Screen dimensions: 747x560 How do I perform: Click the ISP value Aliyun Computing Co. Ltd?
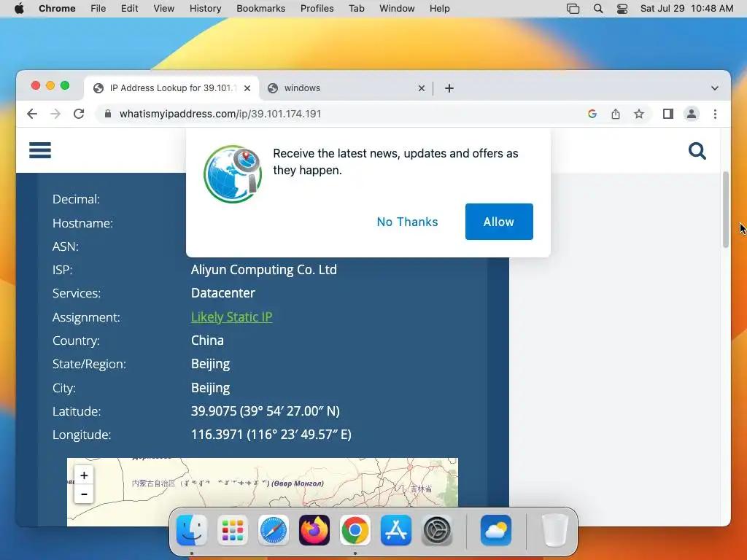point(264,270)
